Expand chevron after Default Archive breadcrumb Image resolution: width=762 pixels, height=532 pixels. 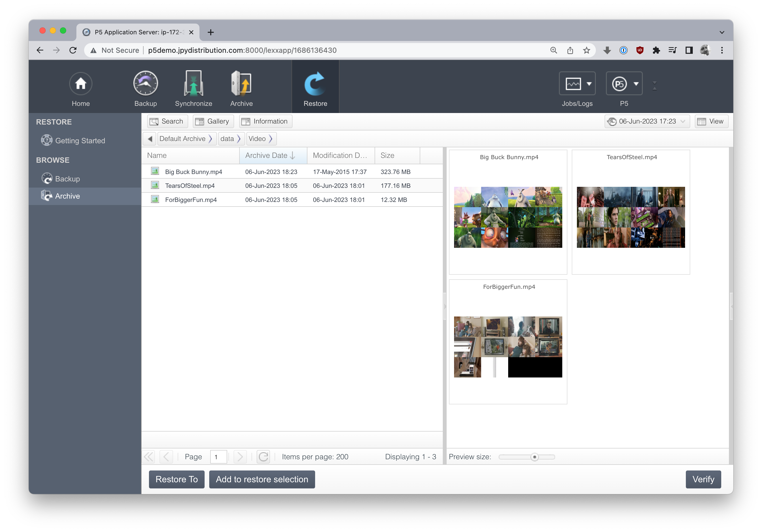tap(210, 139)
